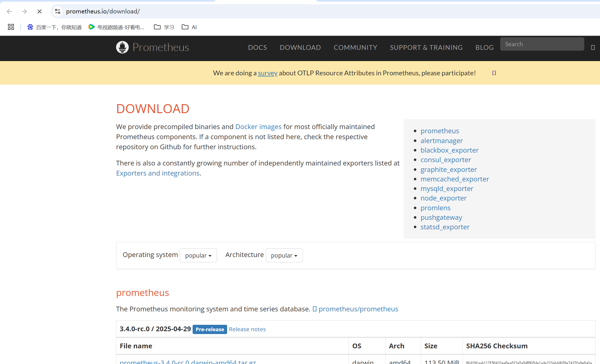Click the icon right of the search box
The image size is (600, 364).
(593, 48)
